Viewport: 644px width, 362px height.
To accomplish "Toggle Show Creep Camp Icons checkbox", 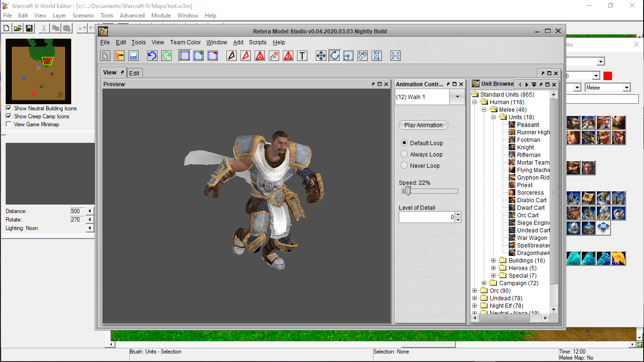I will point(8,116).
